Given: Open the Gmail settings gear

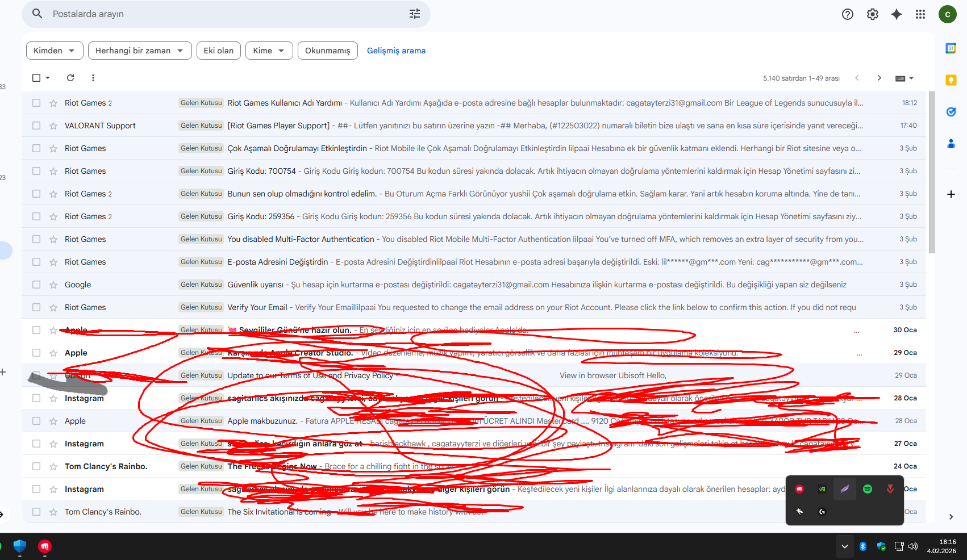Looking at the screenshot, I should (873, 14).
